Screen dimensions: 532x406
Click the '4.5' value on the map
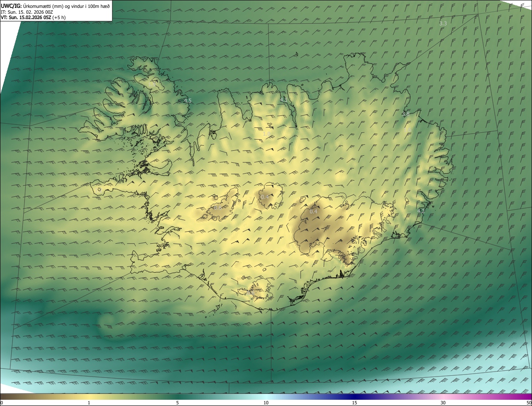[x=188, y=101]
